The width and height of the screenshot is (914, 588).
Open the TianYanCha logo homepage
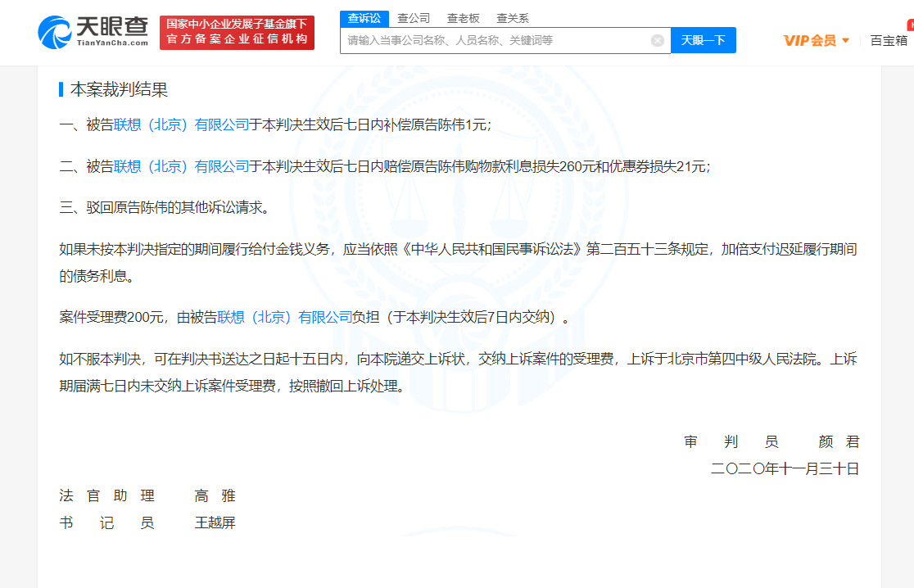pos(93,32)
